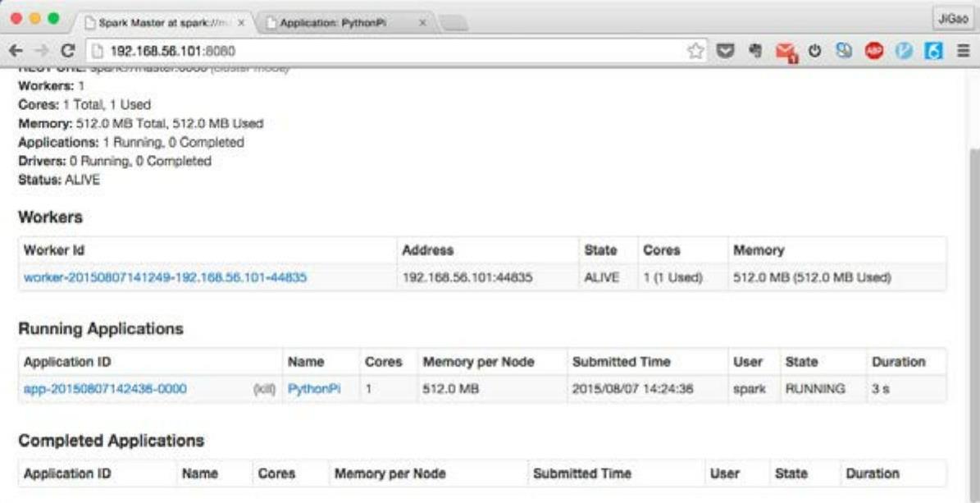Focus the address bar showing 192.168.56.101:8080
The width and height of the screenshot is (980, 503).
[397, 52]
